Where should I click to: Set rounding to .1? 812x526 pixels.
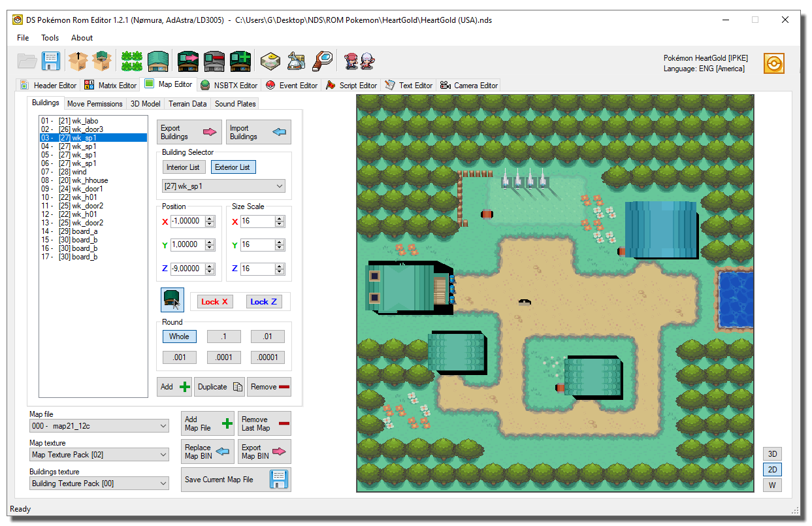(223, 337)
